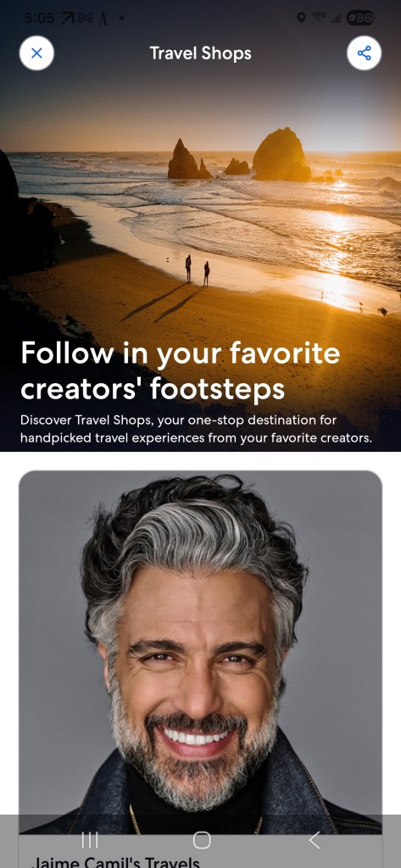
Task: Tap the cellular signal bars icon
Action: pos(335,19)
